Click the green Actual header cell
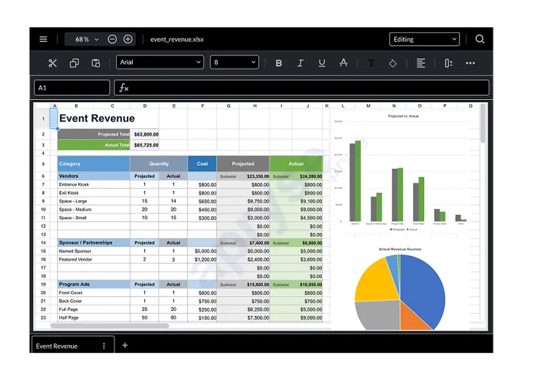The image size is (558, 392). 296,164
